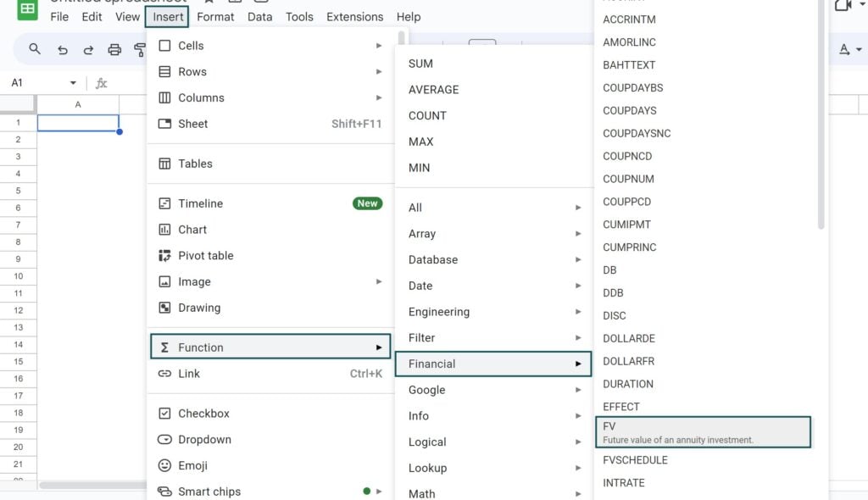The image size is (868, 500).
Task: Click row 10 header
Action: point(19,275)
